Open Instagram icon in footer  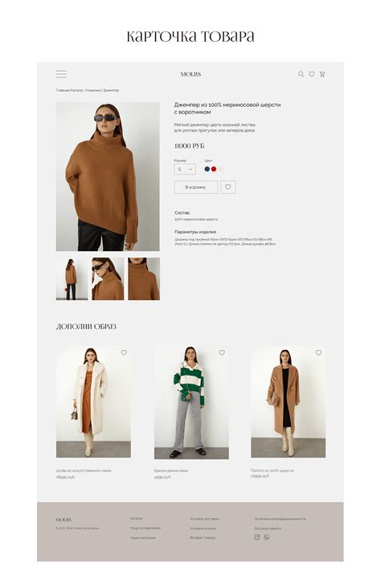click(257, 537)
